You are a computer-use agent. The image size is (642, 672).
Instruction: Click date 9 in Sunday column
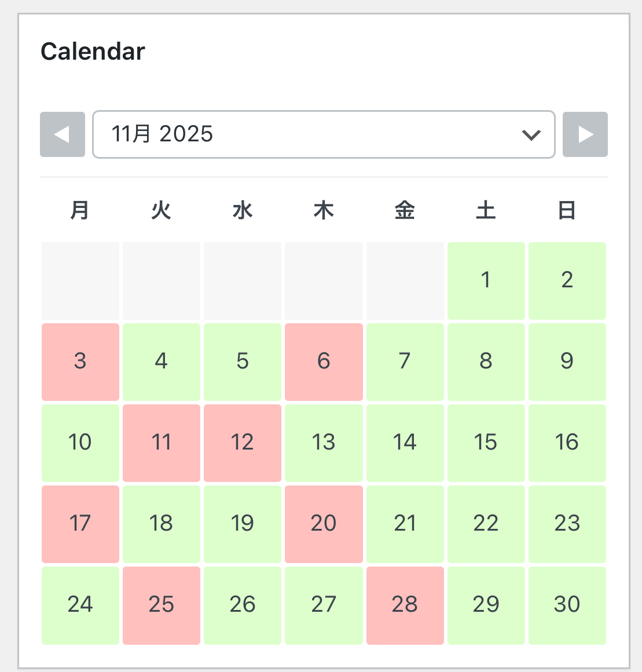[x=567, y=361]
